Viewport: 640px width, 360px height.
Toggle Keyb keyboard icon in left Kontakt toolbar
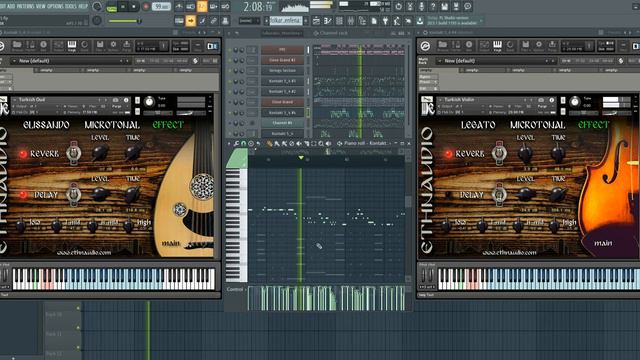tap(72, 46)
